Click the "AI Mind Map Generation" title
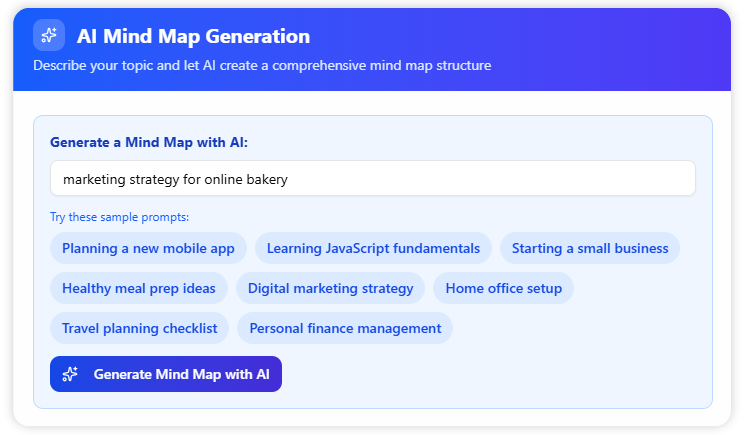Image resolution: width=745 pixels, height=435 pixels. point(193,37)
